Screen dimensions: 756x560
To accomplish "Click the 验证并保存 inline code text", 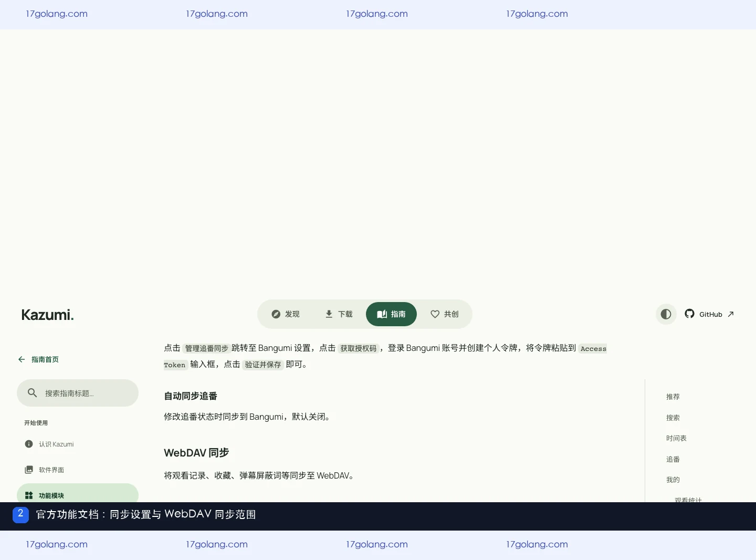I will 263,365.
